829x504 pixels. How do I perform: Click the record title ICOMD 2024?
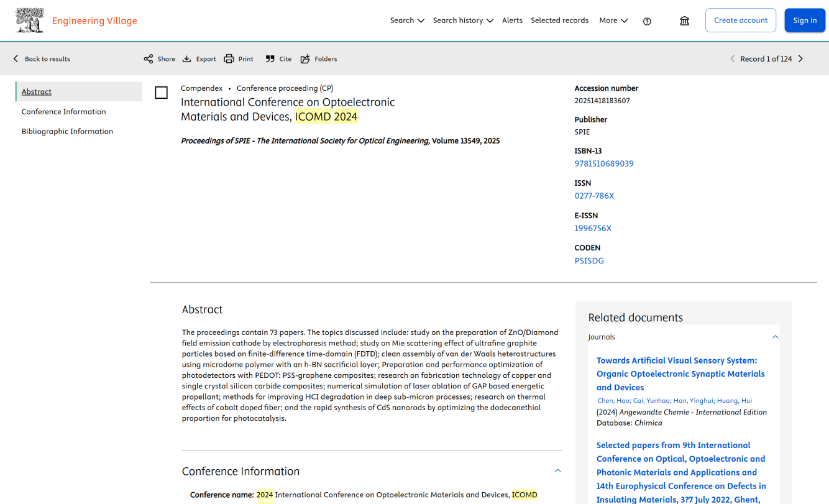tap(288, 109)
